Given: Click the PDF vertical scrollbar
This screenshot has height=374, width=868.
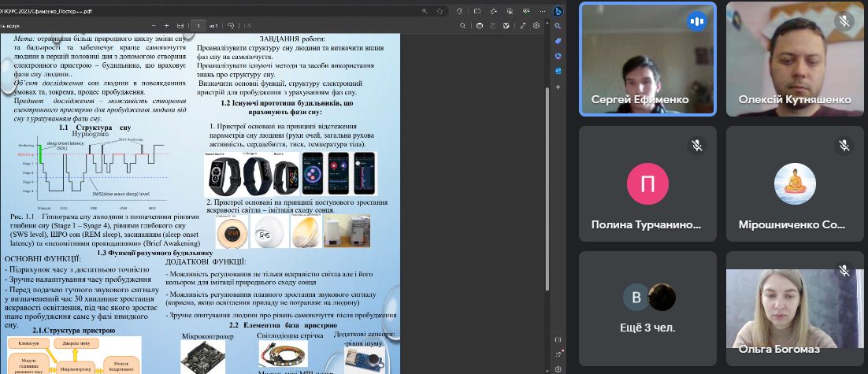Looking at the screenshot, I should (x=548, y=188).
